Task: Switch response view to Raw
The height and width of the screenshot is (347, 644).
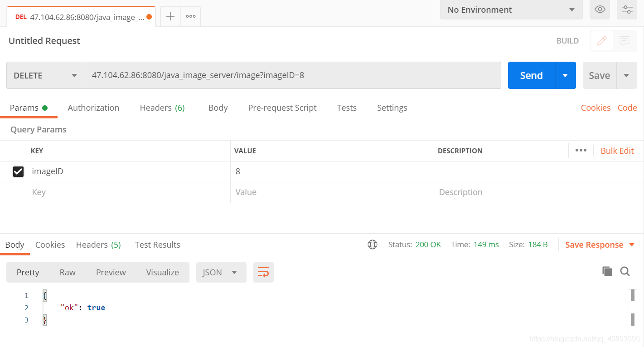Action: tap(68, 272)
